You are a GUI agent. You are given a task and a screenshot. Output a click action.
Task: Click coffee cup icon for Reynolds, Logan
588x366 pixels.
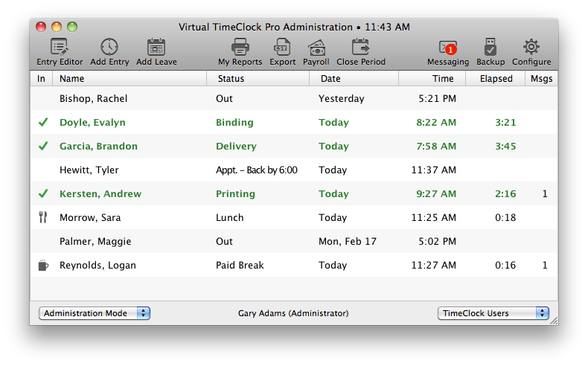click(x=43, y=265)
